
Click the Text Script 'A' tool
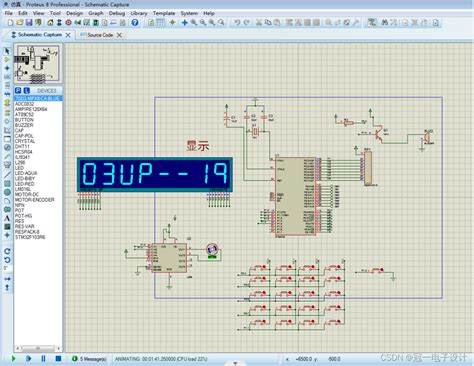coord(7,218)
